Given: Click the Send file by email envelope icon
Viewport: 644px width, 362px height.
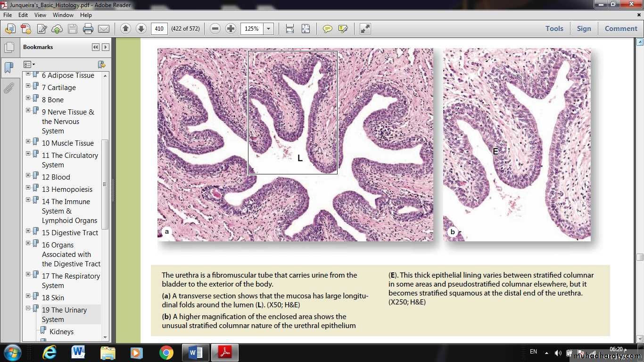Looking at the screenshot, I should pos(103,29).
